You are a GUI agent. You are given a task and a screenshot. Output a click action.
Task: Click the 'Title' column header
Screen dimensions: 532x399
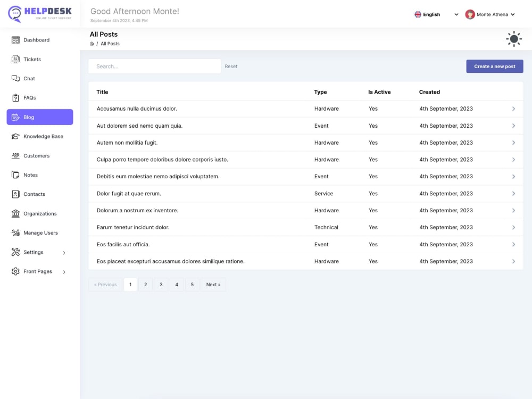[x=102, y=92]
